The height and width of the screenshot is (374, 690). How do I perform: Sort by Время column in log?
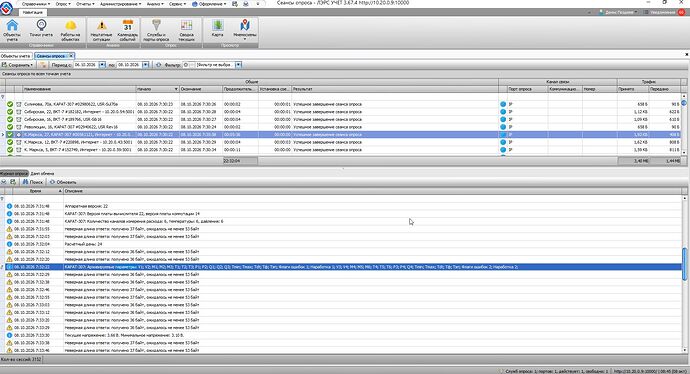(38, 191)
